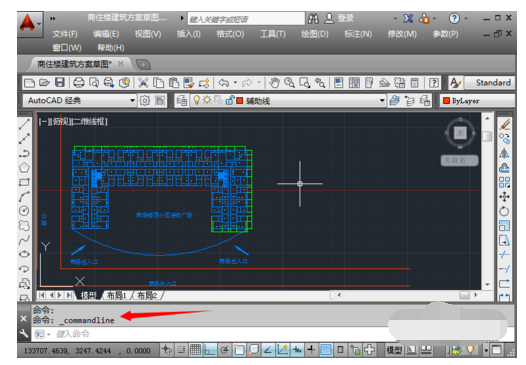The image size is (526, 365).
Task: Open the 编辑(E) menu
Action: [x=106, y=34]
